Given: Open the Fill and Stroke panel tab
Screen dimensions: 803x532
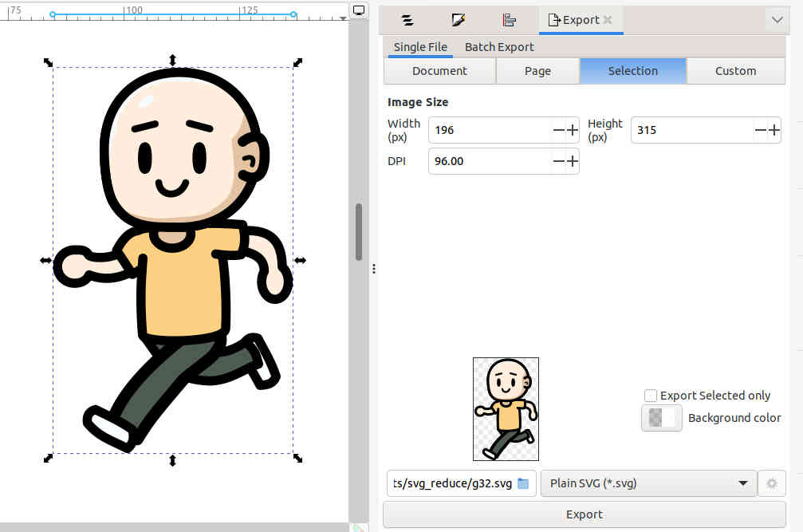Looking at the screenshot, I should [458, 20].
